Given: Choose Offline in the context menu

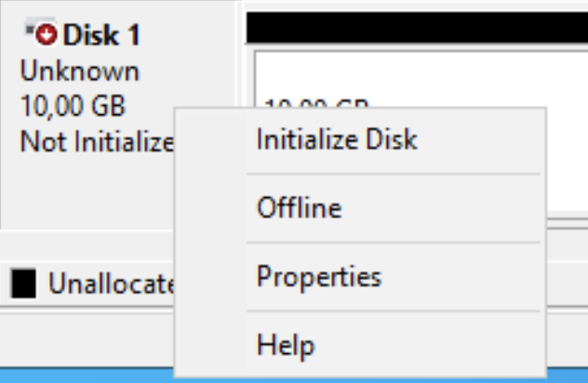Looking at the screenshot, I should pyautogui.click(x=299, y=208).
